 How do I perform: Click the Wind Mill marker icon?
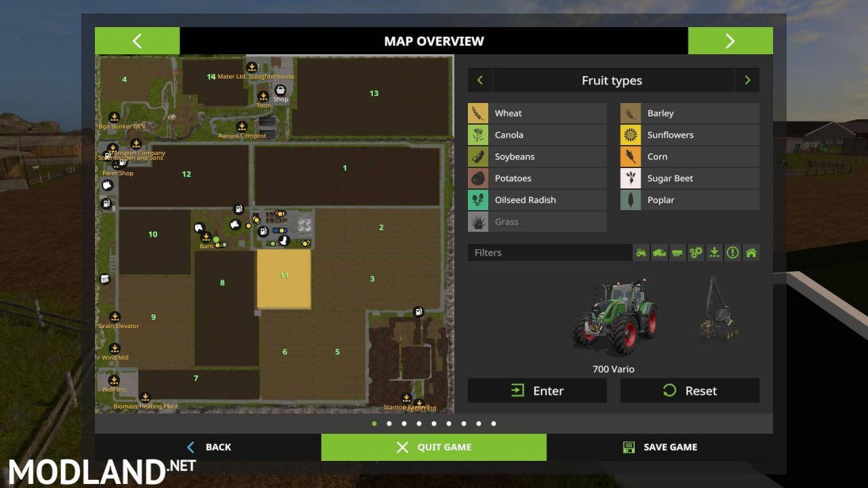click(115, 348)
